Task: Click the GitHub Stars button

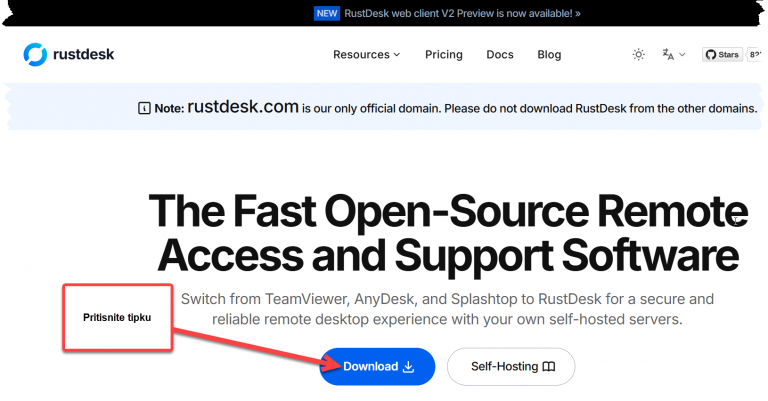Action: (x=722, y=54)
